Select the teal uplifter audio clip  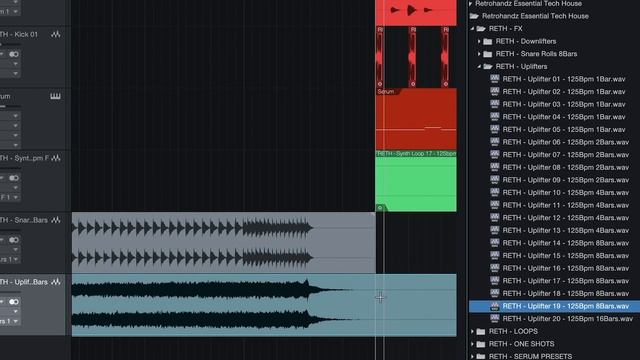pyautogui.click(x=264, y=305)
